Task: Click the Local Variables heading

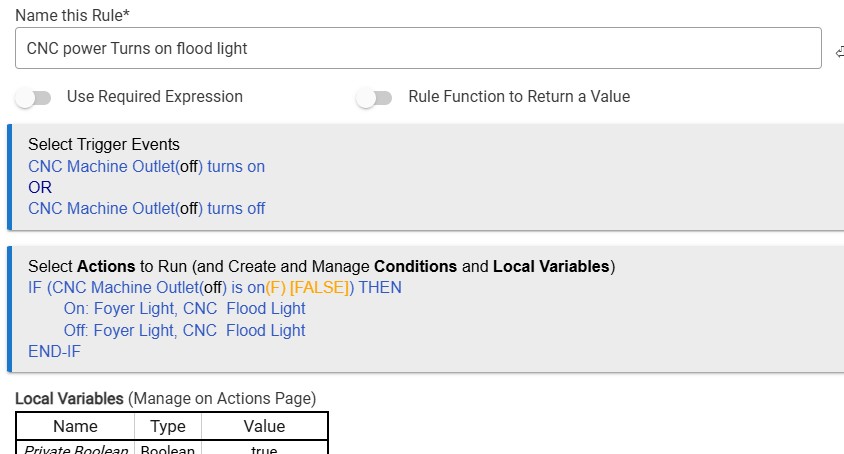Action: 70,399
